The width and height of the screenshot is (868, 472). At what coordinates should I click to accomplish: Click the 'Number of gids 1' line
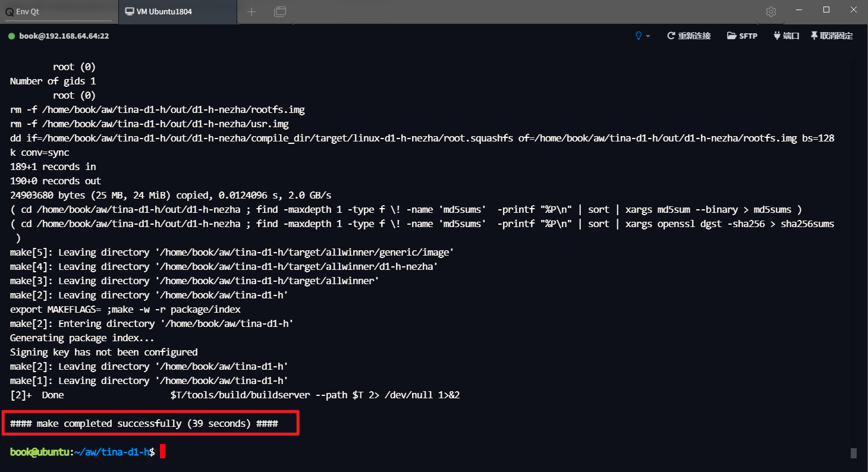53,81
